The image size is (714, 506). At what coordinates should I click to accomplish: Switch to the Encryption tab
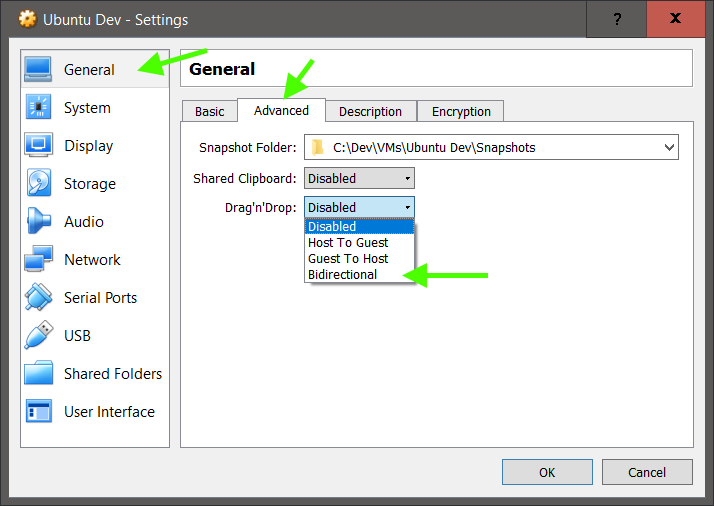coord(461,111)
